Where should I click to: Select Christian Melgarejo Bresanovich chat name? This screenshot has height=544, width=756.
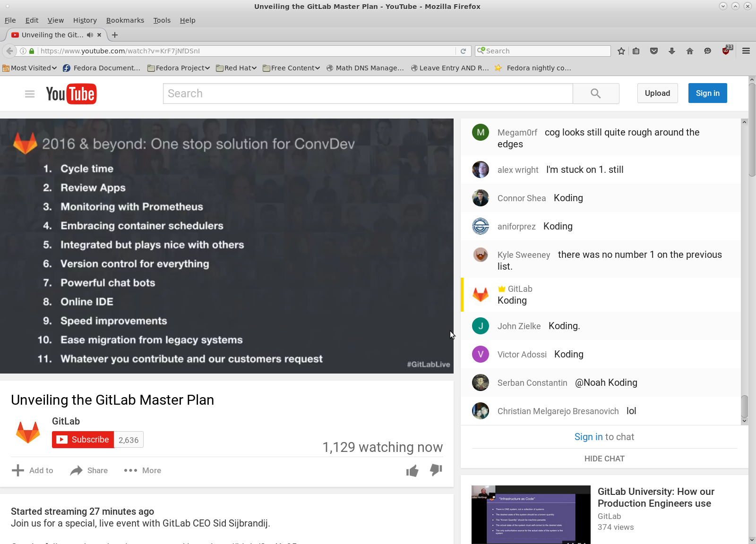[558, 411]
